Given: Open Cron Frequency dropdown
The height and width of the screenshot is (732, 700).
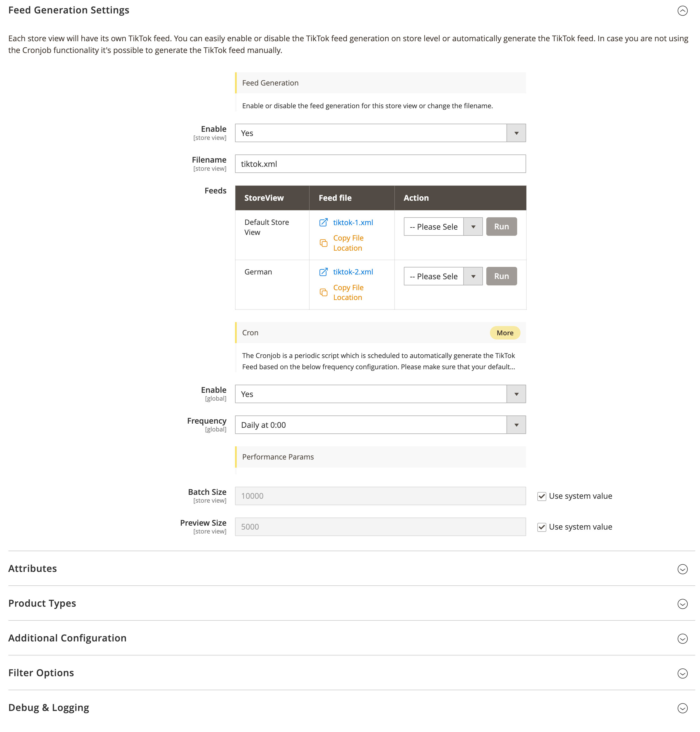Looking at the screenshot, I should 380,425.
